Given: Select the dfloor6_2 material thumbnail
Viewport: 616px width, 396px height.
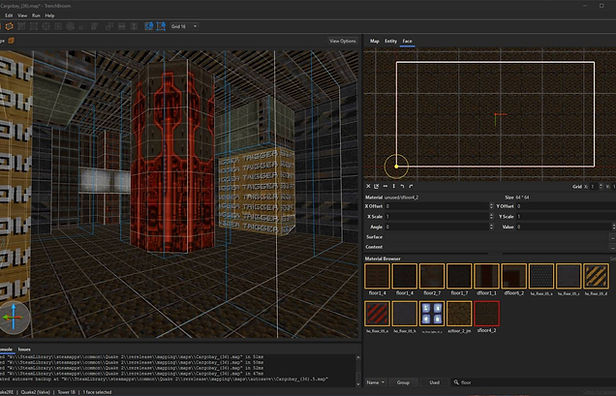Looking at the screenshot, I should [x=514, y=276].
